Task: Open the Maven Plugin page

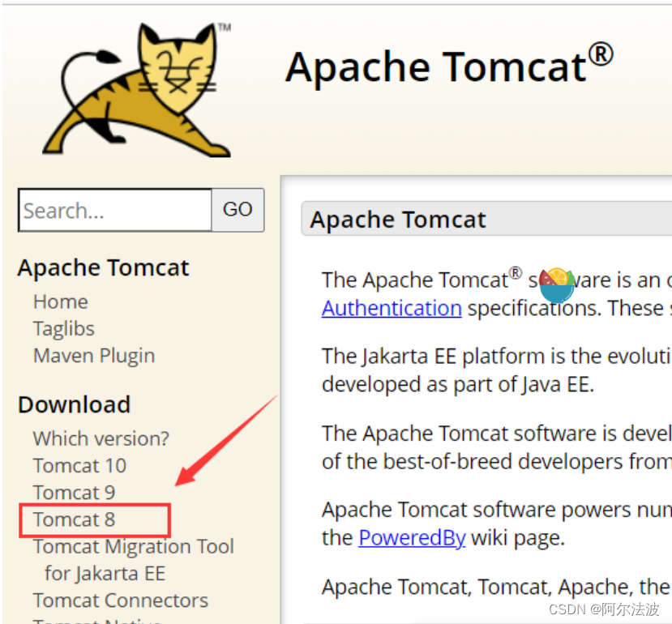Action: pos(93,355)
